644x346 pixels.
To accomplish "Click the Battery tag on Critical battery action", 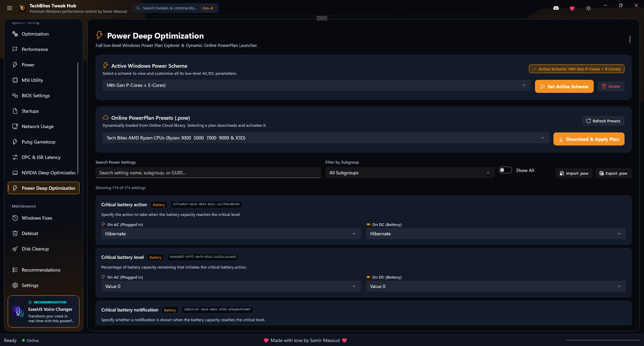I will [x=159, y=205].
